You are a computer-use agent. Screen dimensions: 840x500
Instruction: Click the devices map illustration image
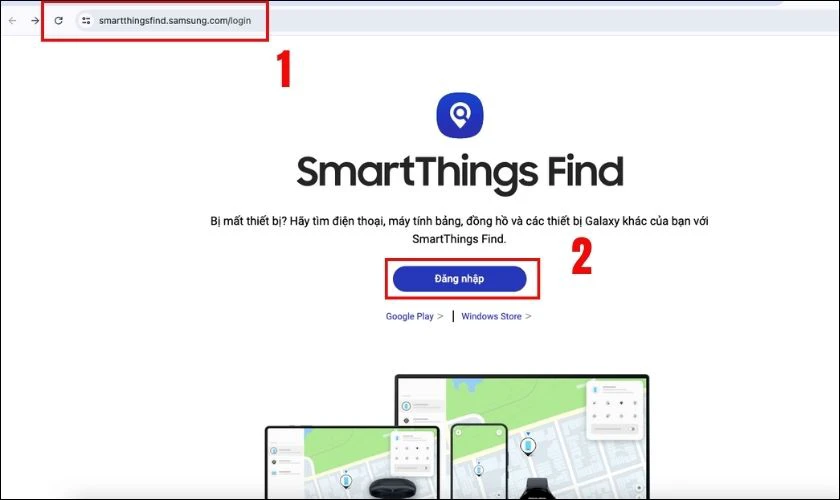click(x=457, y=436)
